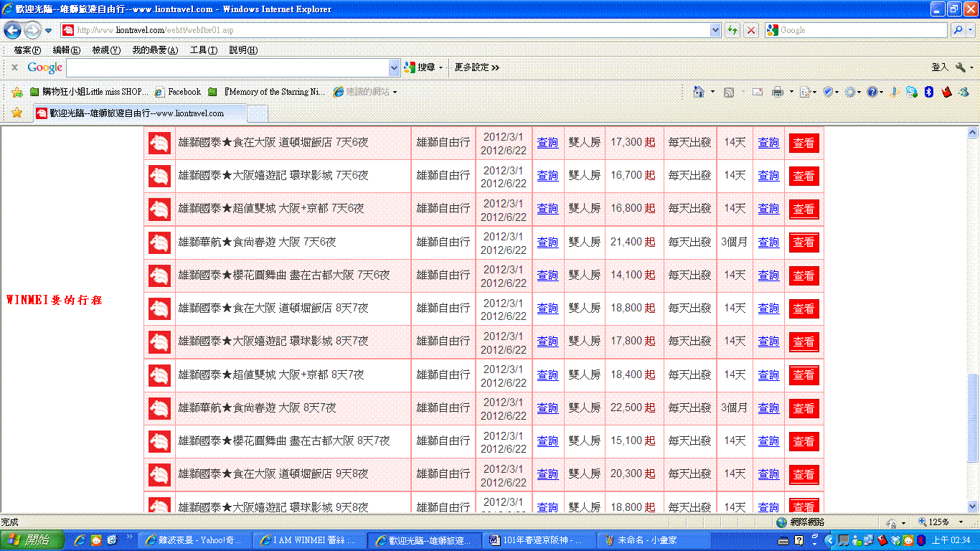Click the IE Forward navigation button
Image resolution: width=980 pixels, height=551 pixels.
pyautogui.click(x=32, y=30)
